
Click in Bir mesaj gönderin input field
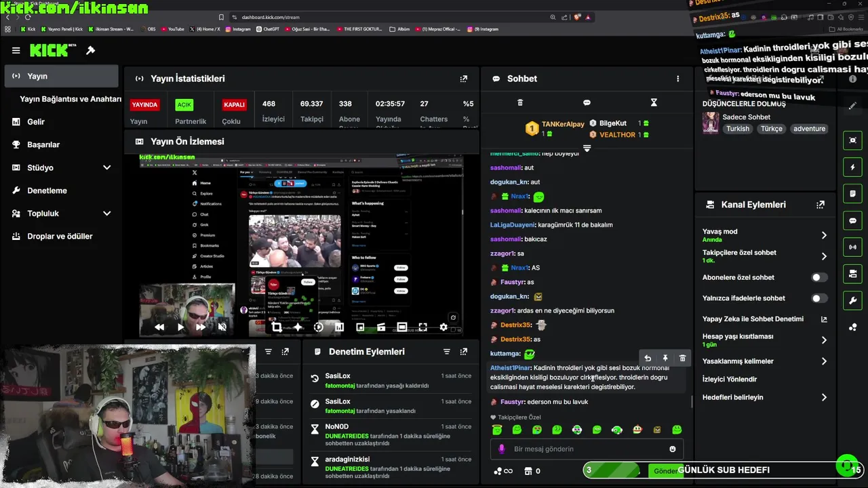tap(587, 449)
